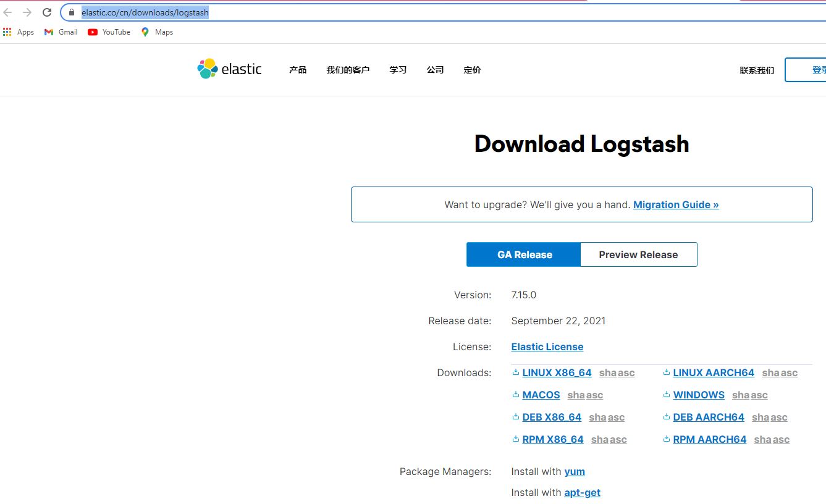Open the YouTube bookmark
Viewport: 826px width, 504px height.
point(109,32)
